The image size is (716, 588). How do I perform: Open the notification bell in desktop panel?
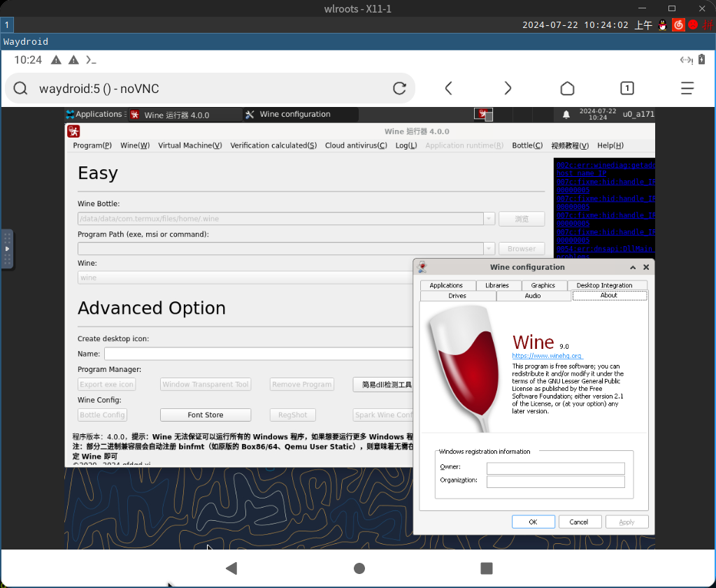click(x=566, y=115)
